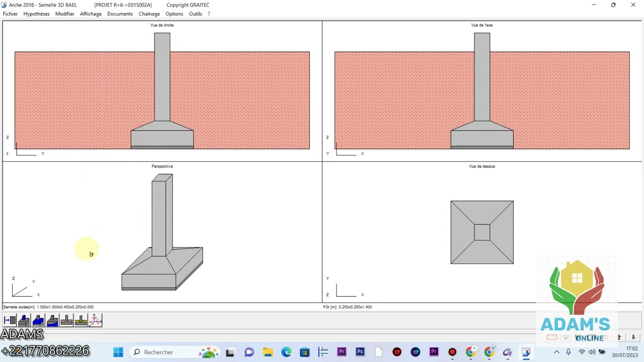Click the 'Semelle isolée[m]' dimensions status text

(x=48, y=307)
